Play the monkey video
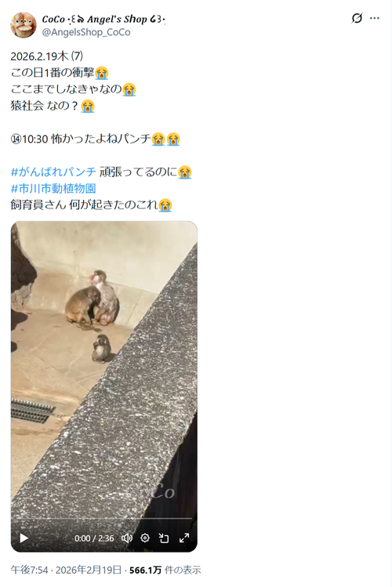The height and width of the screenshot is (587, 392). (x=24, y=538)
